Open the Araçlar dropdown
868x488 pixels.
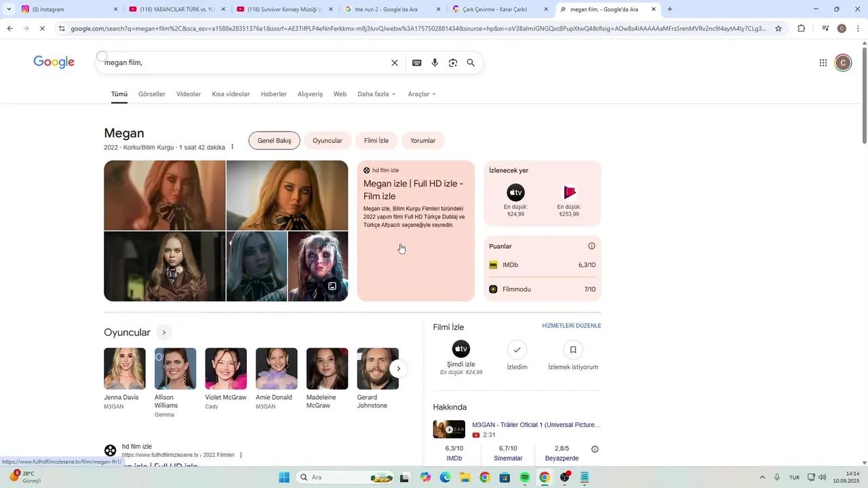tap(422, 94)
